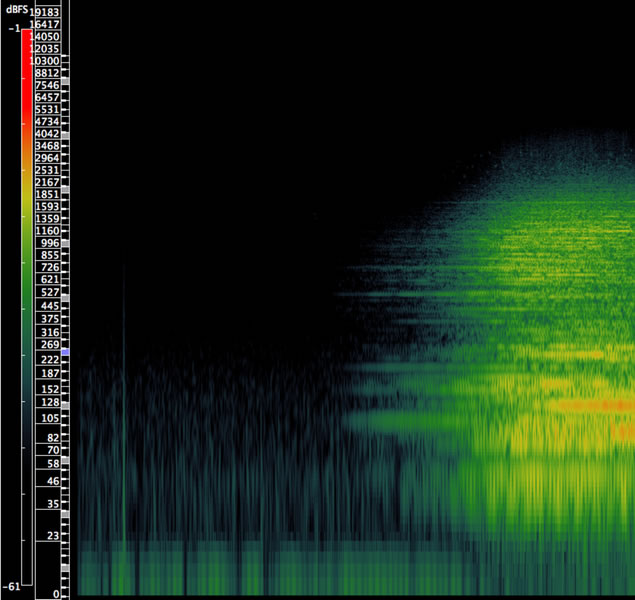Click the -1 value on dBFS scale
The height and width of the screenshot is (600, 635).
(12, 29)
